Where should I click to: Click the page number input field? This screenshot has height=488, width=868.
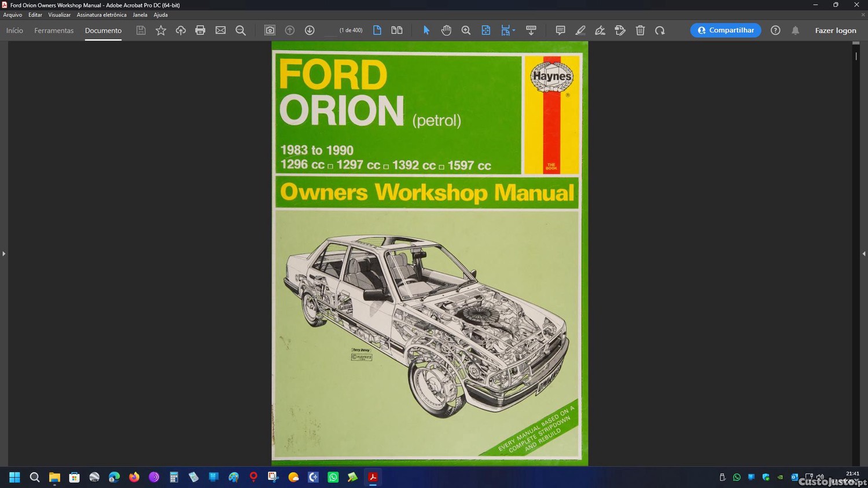tap(330, 31)
